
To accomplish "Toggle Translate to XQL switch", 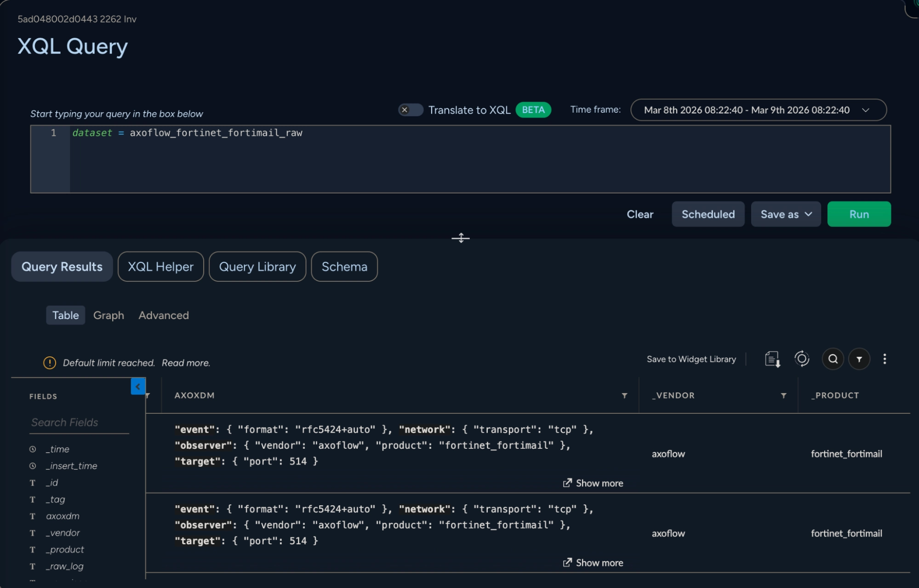I will (411, 110).
